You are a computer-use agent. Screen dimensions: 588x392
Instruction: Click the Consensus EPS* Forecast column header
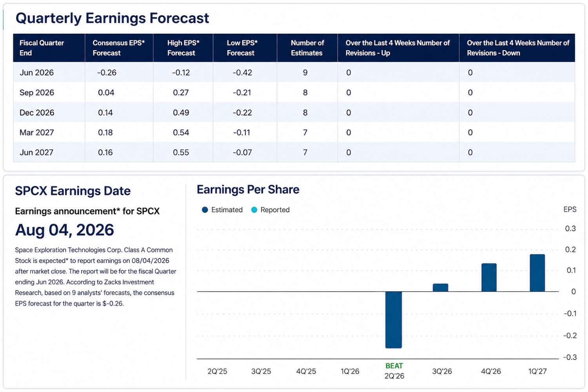coord(119,48)
